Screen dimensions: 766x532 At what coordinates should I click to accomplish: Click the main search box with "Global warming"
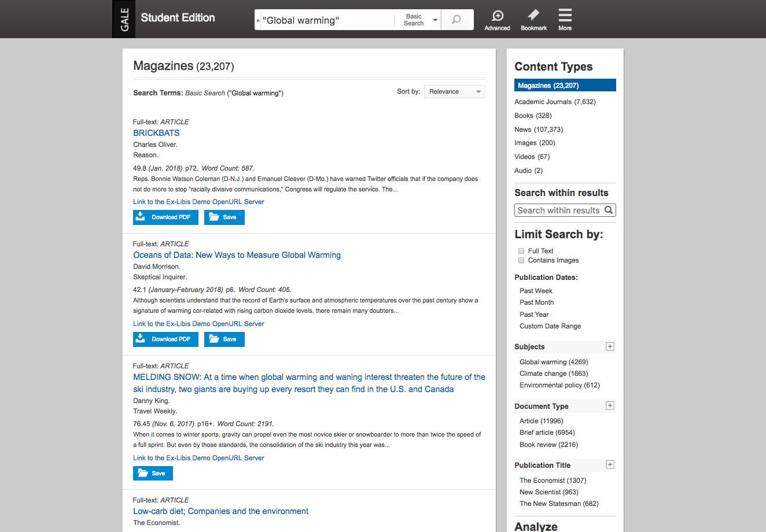(327, 20)
